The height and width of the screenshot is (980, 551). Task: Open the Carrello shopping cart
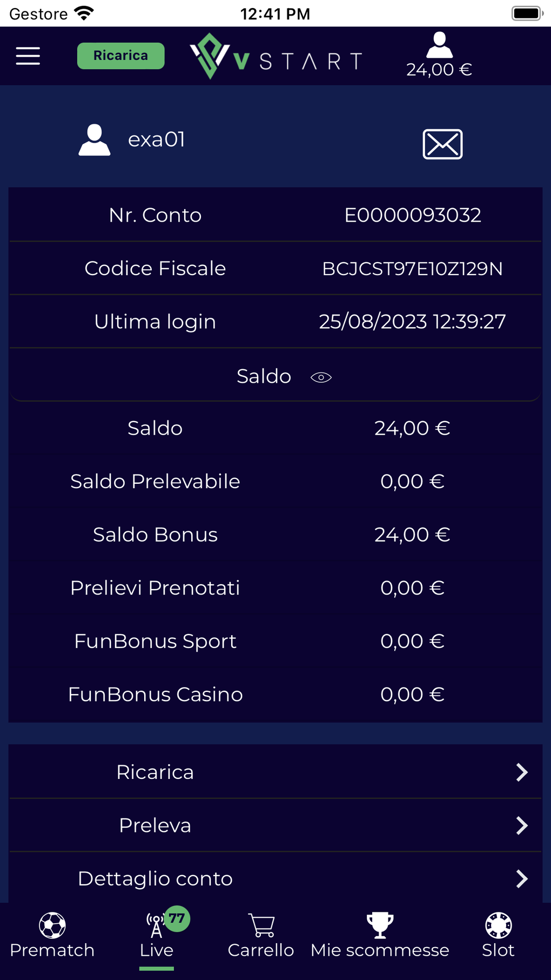pos(261,925)
